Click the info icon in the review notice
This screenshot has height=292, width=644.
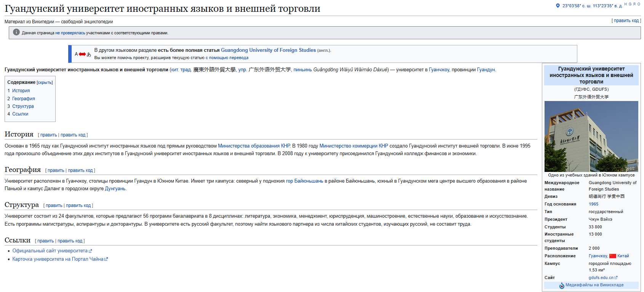pos(16,32)
